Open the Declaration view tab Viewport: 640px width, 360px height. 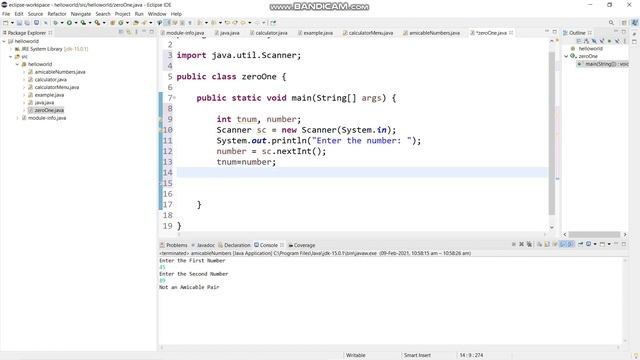[x=234, y=245]
